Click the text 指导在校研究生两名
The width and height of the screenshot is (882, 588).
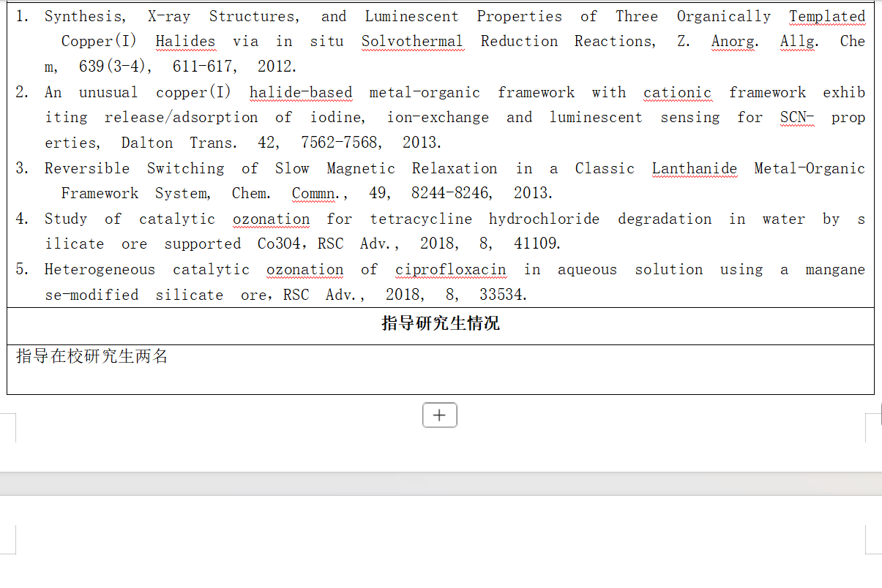(92, 357)
